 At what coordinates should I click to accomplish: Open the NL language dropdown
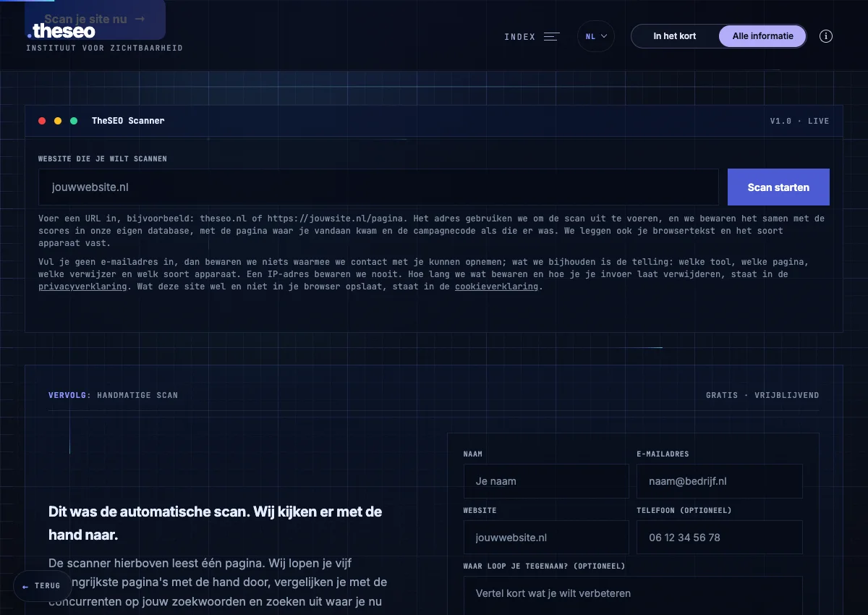[x=596, y=36]
